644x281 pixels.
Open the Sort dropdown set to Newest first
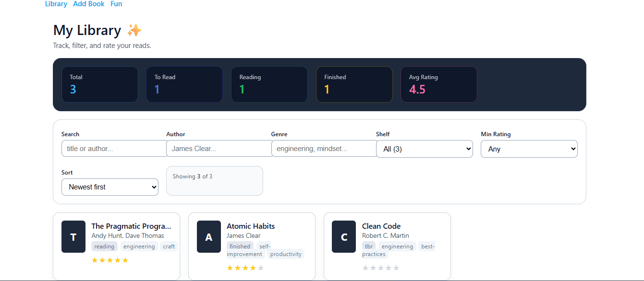tap(110, 187)
